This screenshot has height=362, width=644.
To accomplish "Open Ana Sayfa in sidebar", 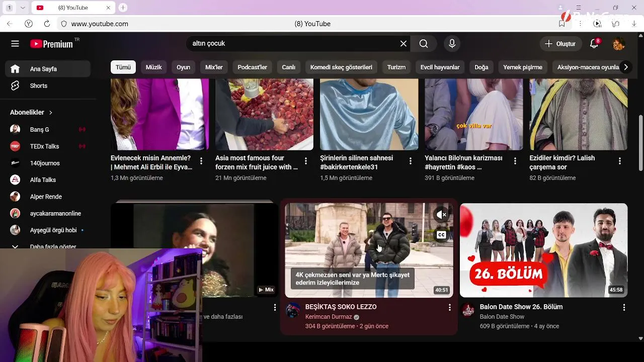I will pyautogui.click(x=48, y=69).
